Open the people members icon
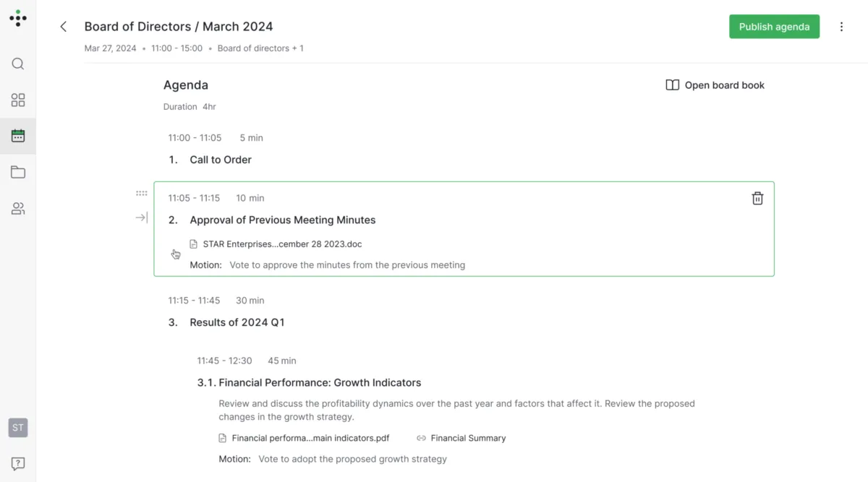 point(18,208)
